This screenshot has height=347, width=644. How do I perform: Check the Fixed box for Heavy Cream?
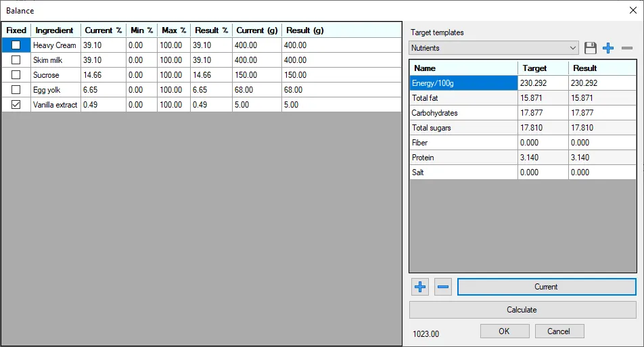point(16,45)
